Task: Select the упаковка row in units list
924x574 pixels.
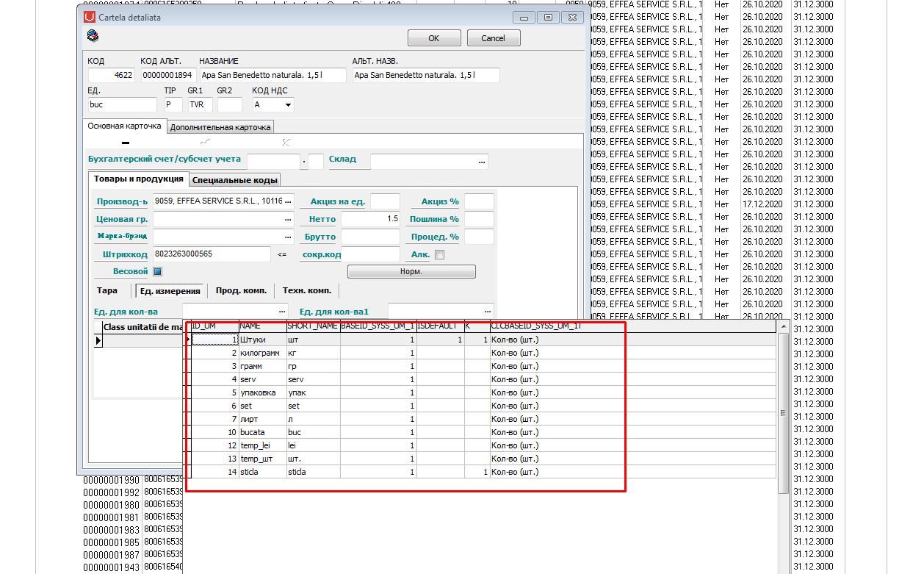Action: [x=483, y=392]
